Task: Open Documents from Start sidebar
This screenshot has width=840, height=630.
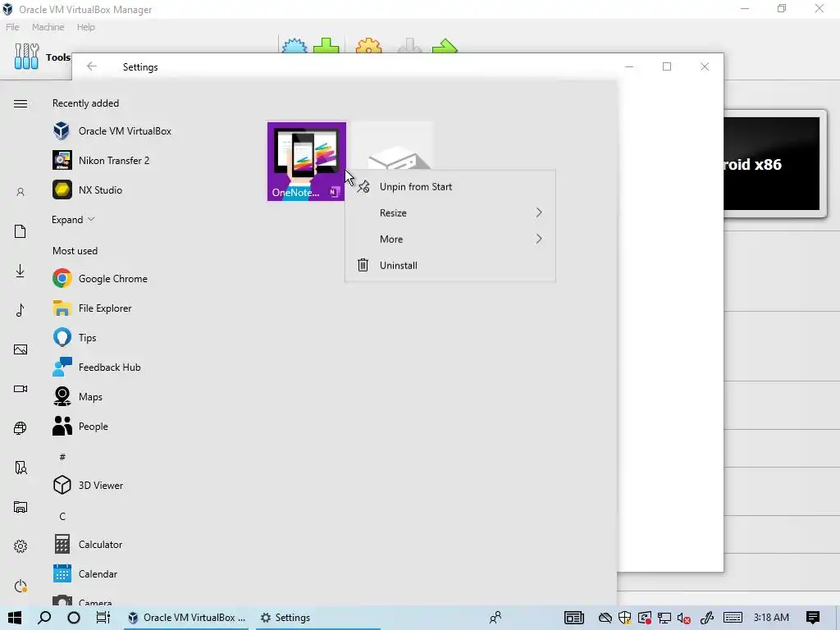Action: (x=21, y=231)
